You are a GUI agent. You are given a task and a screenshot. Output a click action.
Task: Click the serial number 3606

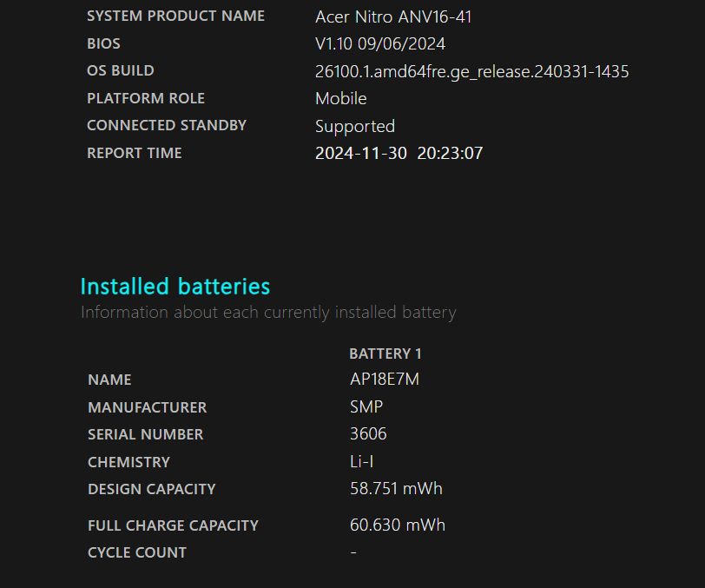[368, 434]
